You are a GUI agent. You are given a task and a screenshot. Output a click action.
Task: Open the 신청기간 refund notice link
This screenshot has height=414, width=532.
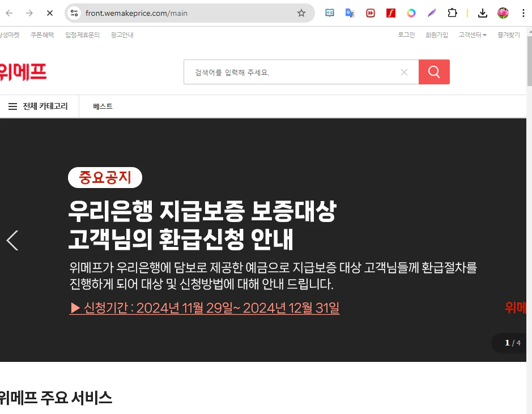click(x=205, y=308)
